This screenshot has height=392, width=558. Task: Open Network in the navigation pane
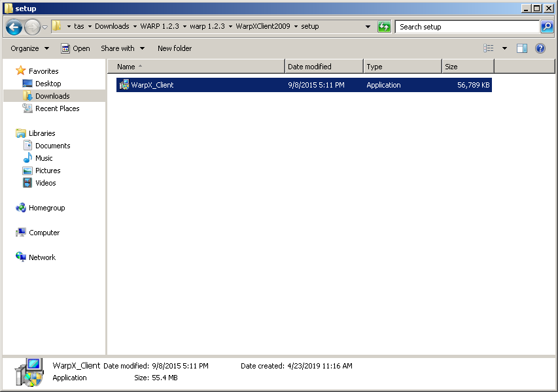point(42,257)
